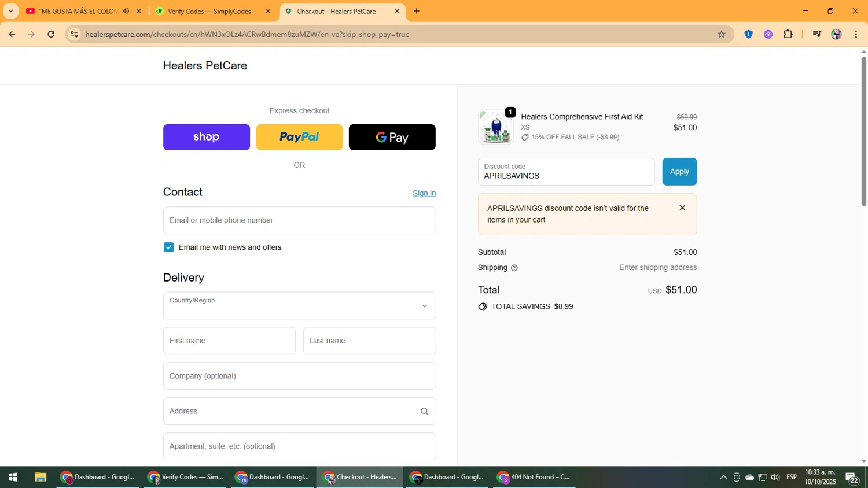Open the purple circular extension icon
Viewport: 868px width, 488px height.
(768, 34)
